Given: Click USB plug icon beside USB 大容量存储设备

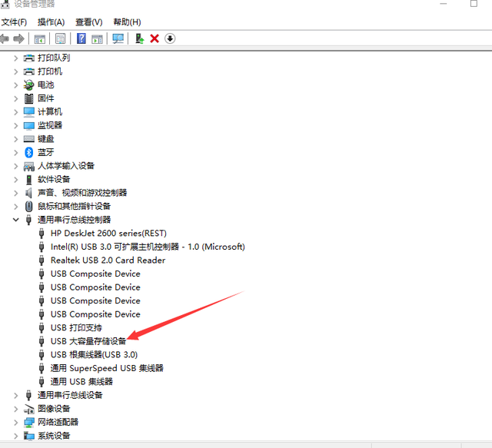Looking at the screenshot, I should coord(42,341).
